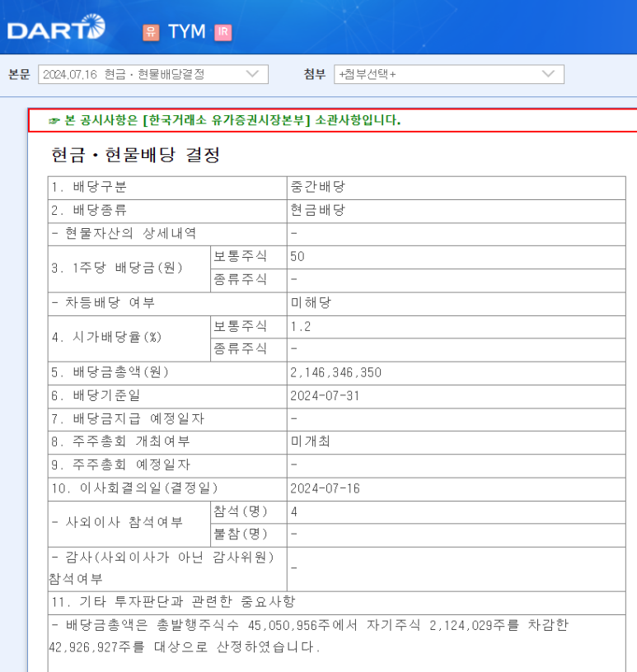Click the 5. 배당금총액(원) label

[110, 372]
